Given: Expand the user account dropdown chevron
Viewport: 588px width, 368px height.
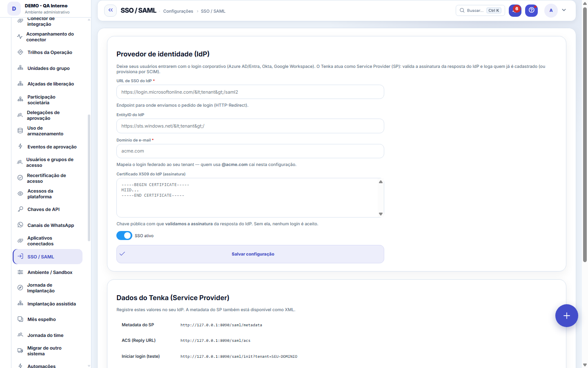Looking at the screenshot, I should (564, 10).
